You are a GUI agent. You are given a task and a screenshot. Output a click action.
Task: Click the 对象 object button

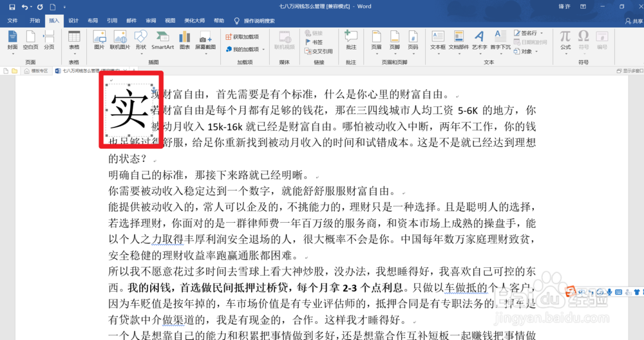[x=526, y=52]
